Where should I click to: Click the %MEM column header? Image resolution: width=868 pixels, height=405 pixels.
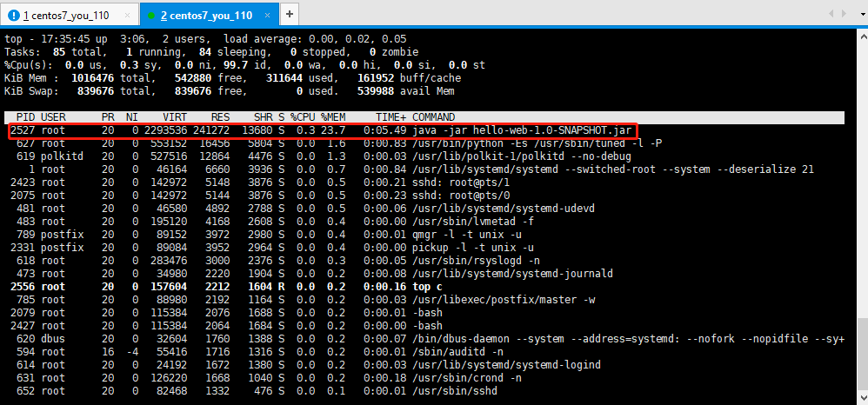[333, 117]
